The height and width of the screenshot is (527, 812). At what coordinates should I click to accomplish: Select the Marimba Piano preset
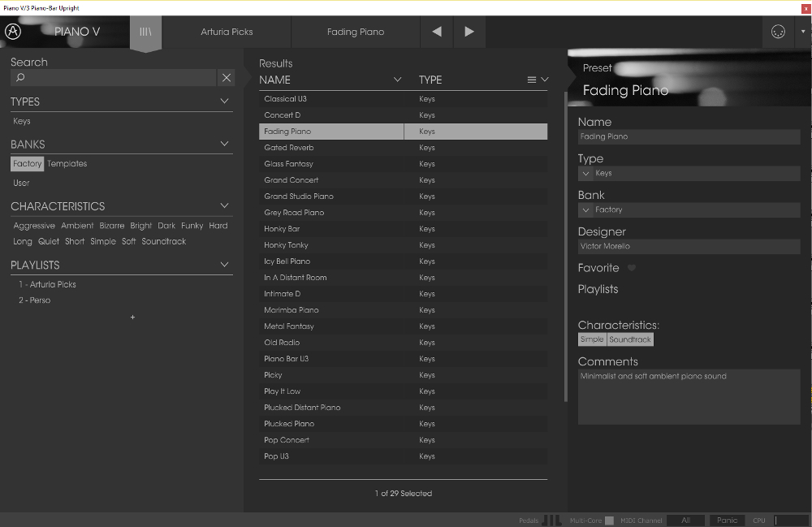403,310
